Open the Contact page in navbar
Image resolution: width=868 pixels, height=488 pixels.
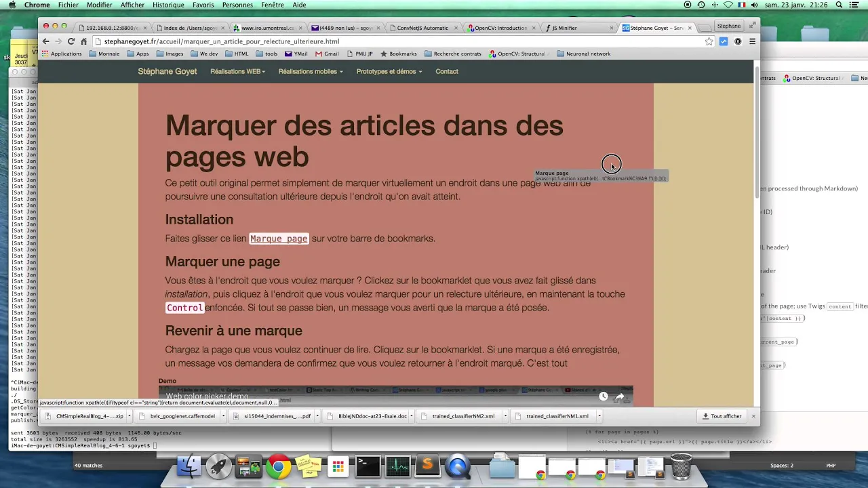click(447, 71)
